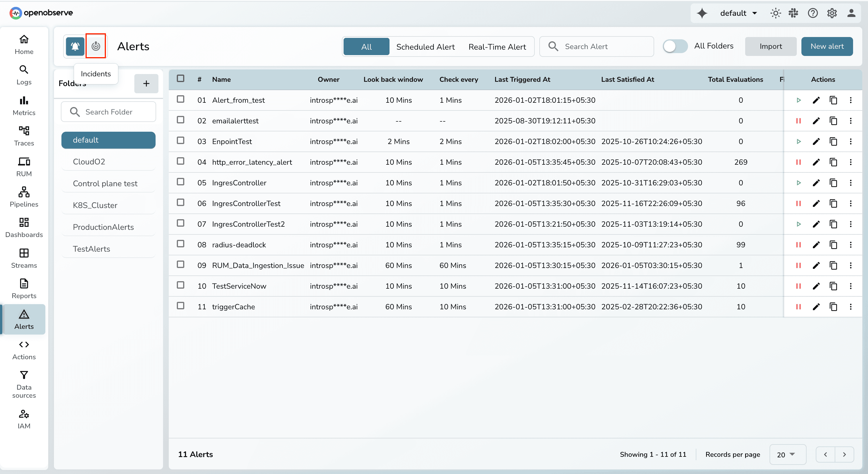Viewport: 868px width, 474px height.
Task: Click the New alert button
Action: [x=827, y=46]
